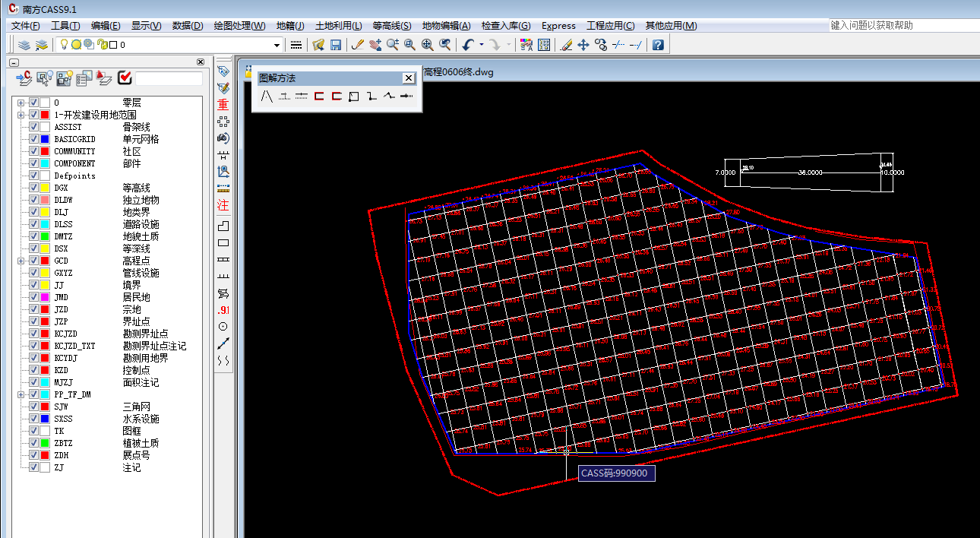Open the Express menu
The width and height of the screenshot is (980, 538).
point(558,25)
